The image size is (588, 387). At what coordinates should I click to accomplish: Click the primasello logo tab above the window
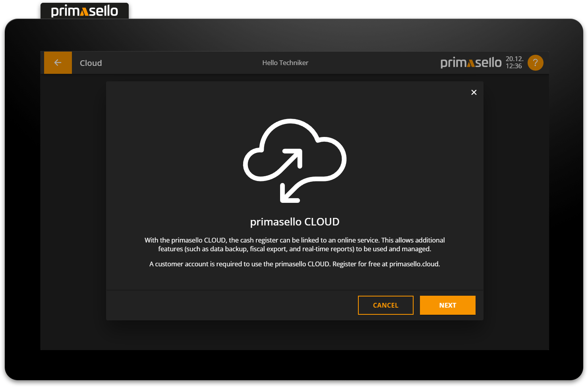click(x=85, y=11)
